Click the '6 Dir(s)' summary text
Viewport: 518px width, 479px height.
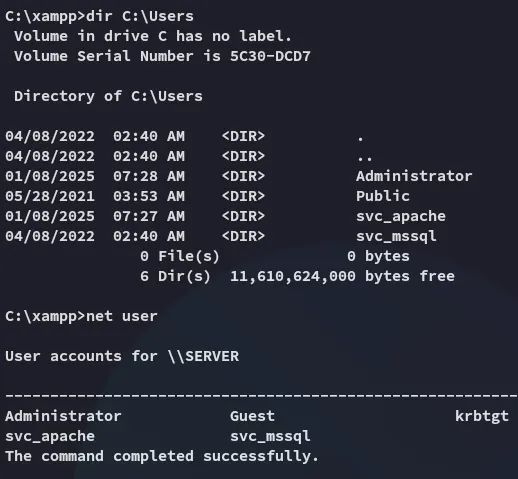click(x=175, y=276)
